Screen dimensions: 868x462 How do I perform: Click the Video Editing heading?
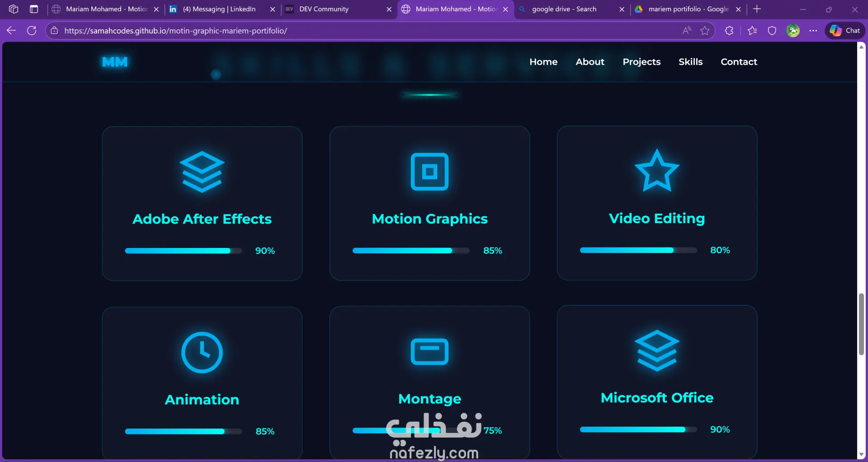[x=657, y=219]
